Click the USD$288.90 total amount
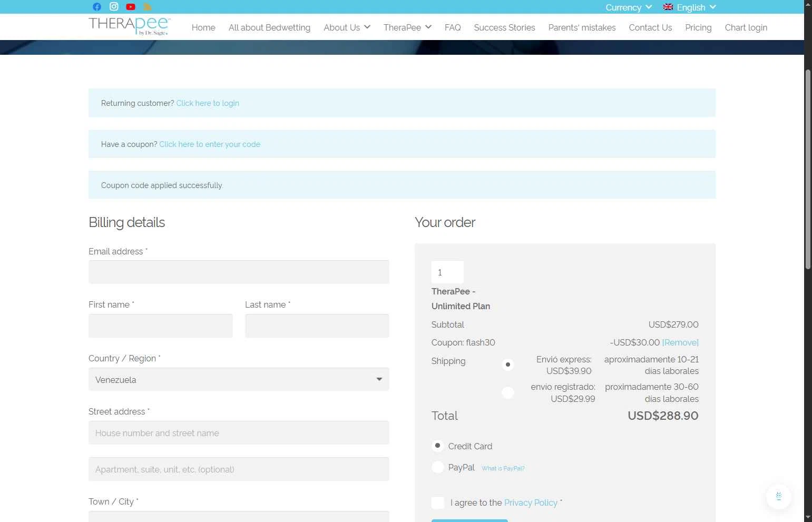 click(x=663, y=416)
